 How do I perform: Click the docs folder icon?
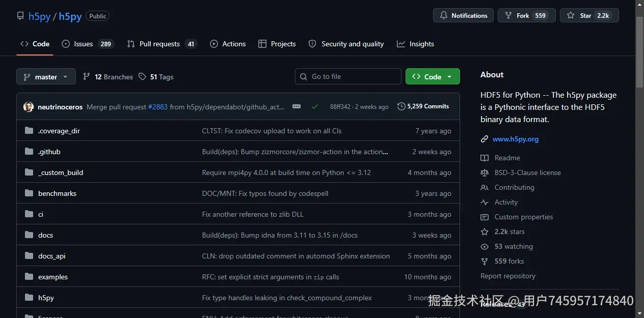(29, 235)
